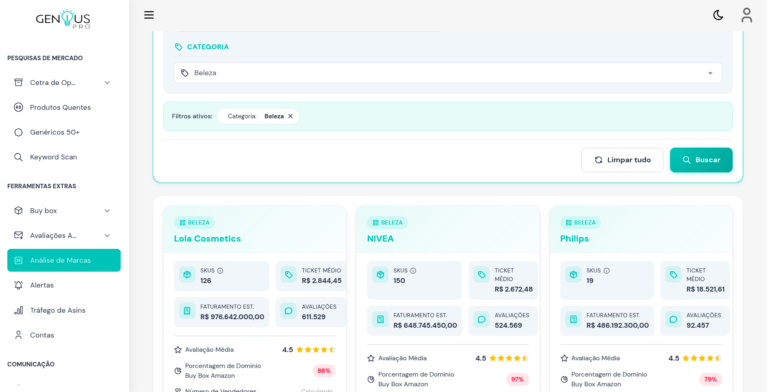Click Ticket Médio tag icon on Lola Cosmetics card
The image size is (768, 392).
coord(288,275)
